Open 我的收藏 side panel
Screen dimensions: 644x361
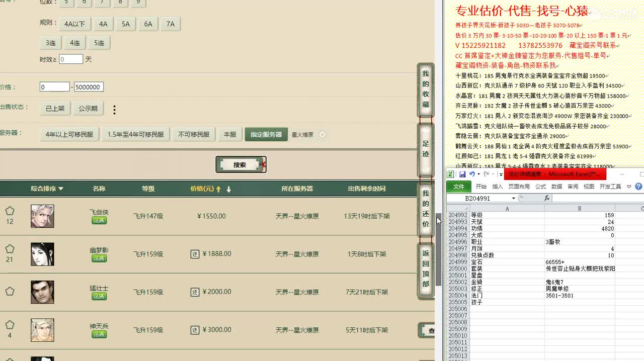(x=426, y=89)
